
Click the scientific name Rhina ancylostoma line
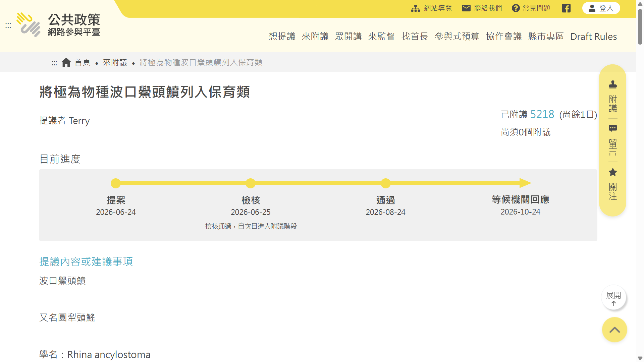(95, 354)
